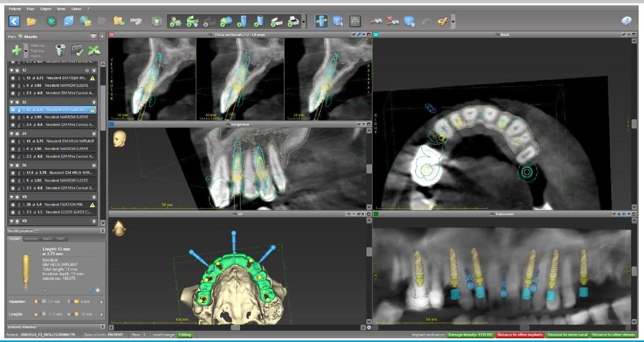Click the folder export arrow icon
The width and height of the screenshot is (644, 342).
click(x=119, y=21)
